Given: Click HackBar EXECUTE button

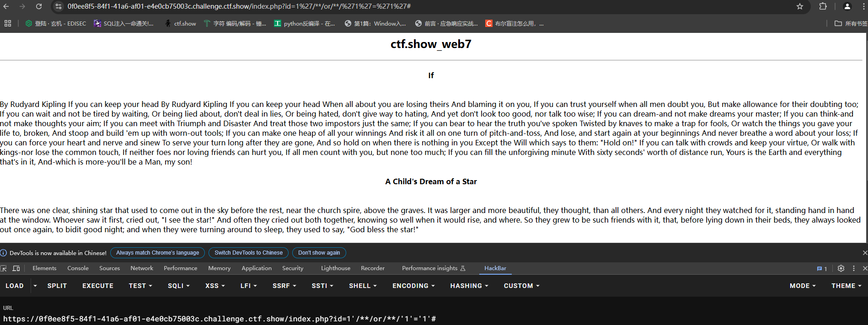Looking at the screenshot, I should pyautogui.click(x=98, y=286).
